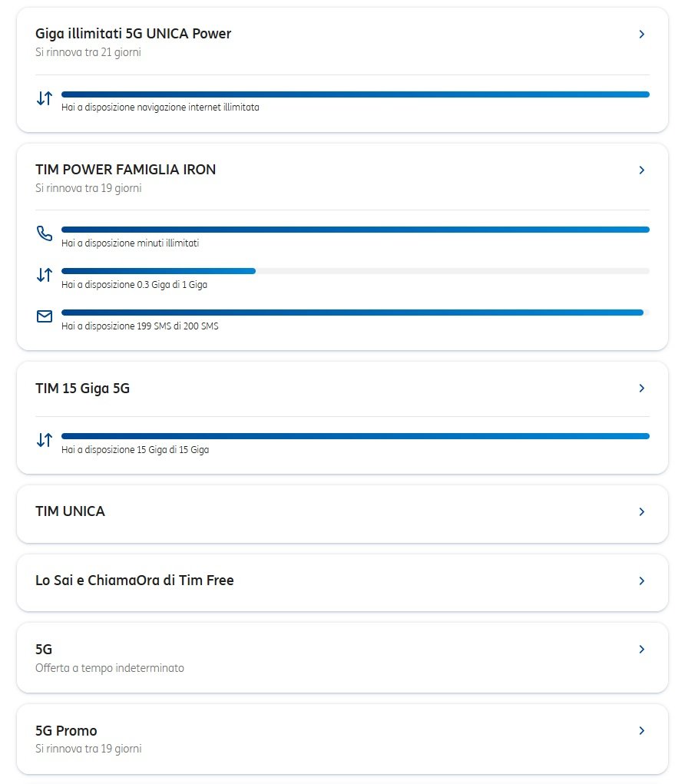675x784 pixels.
Task: Click data arrows icon in TIM POWER FAMIGLIA
Action: (45, 274)
